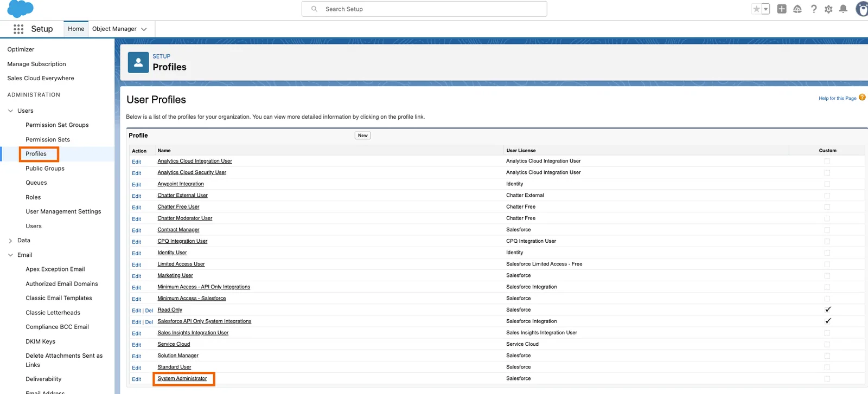
Task: Click the user avatar icon
Action: [x=861, y=9]
